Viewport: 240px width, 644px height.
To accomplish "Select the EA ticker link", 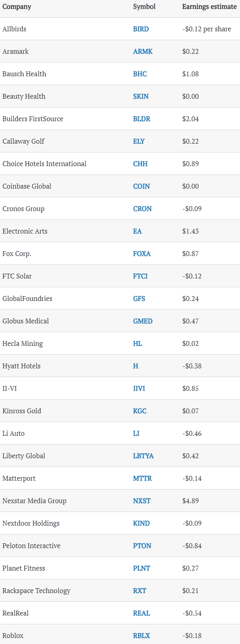I will pyautogui.click(x=137, y=231).
